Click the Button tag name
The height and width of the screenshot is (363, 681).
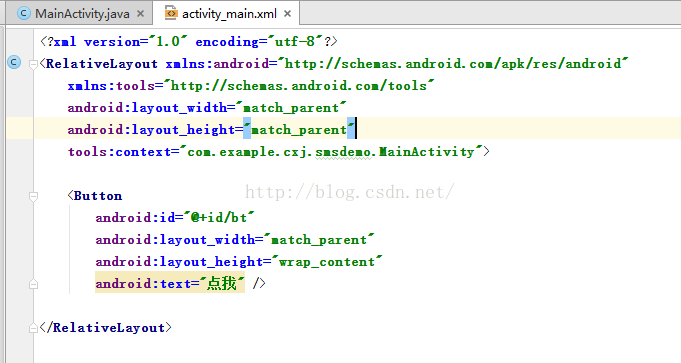[x=98, y=196]
